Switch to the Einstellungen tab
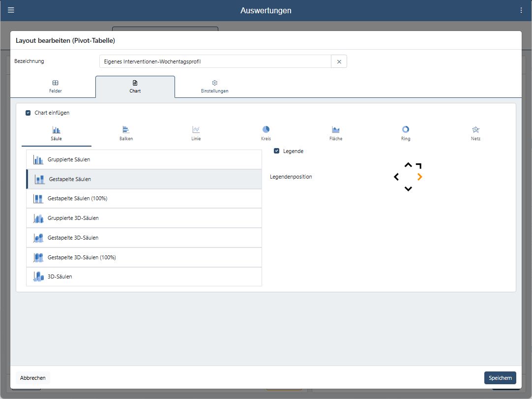532x399 pixels. 214,87
